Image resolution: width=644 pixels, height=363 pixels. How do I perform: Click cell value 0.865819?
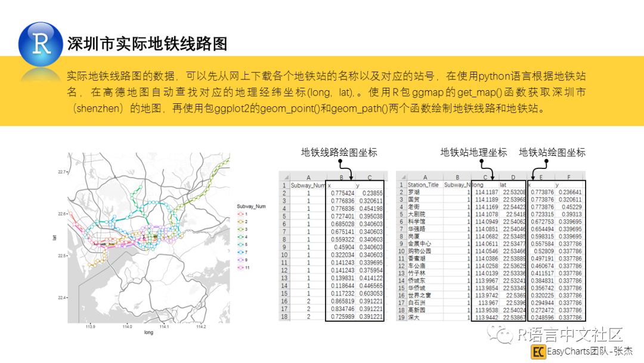[340, 302]
